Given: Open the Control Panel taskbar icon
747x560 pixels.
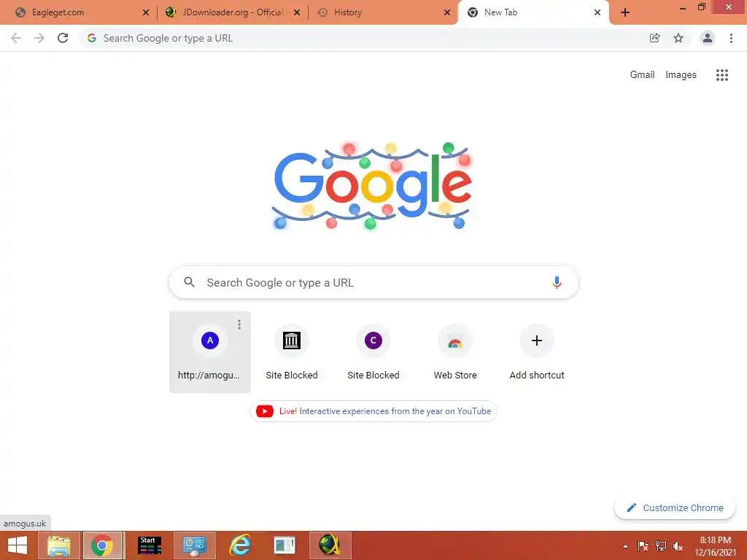Looking at the screenshot, I should (195, 545).
